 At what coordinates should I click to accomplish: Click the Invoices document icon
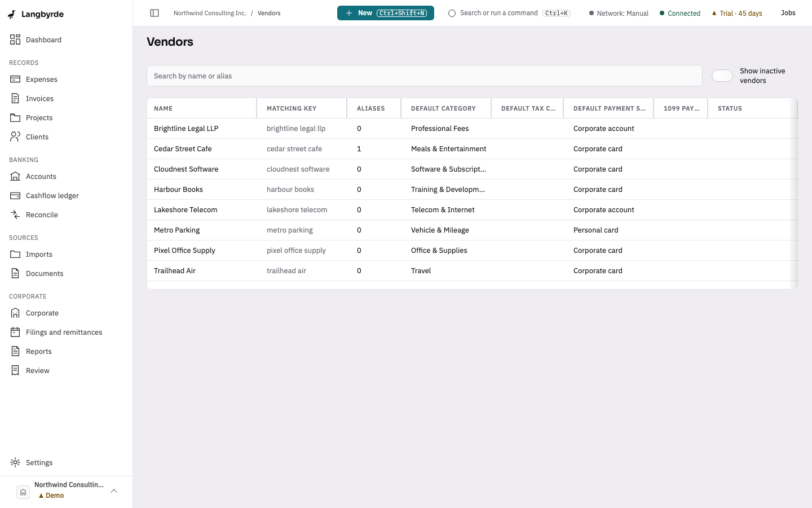[15, 98]
